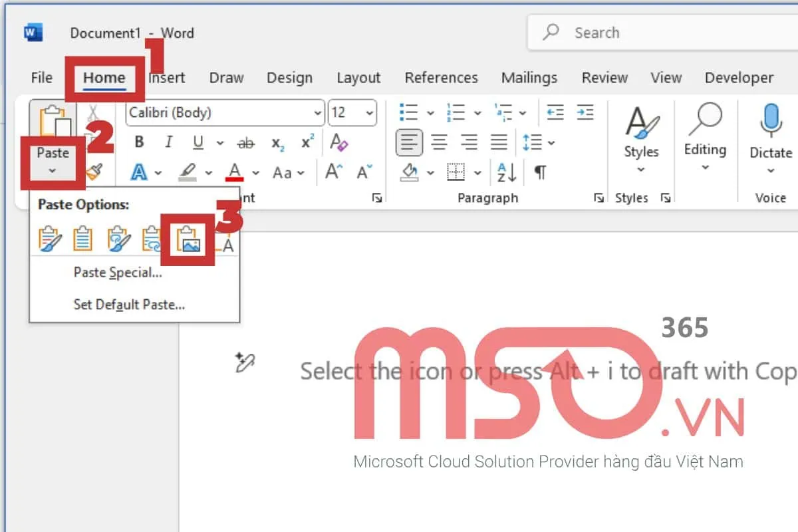This screenshot has width=798, height=532.
Task: Enable italic formatting
Action: tap(168, 142)
